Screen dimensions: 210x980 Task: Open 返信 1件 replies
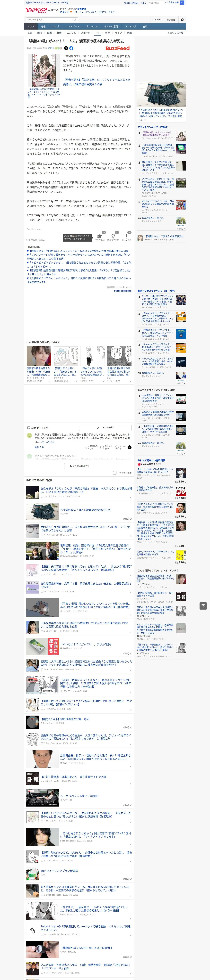pyautogui.click(x=39, y=447)
